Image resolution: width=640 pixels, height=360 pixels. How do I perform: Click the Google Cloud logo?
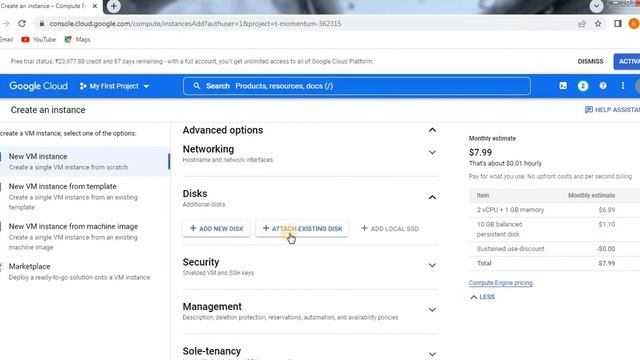pos(38,86)
